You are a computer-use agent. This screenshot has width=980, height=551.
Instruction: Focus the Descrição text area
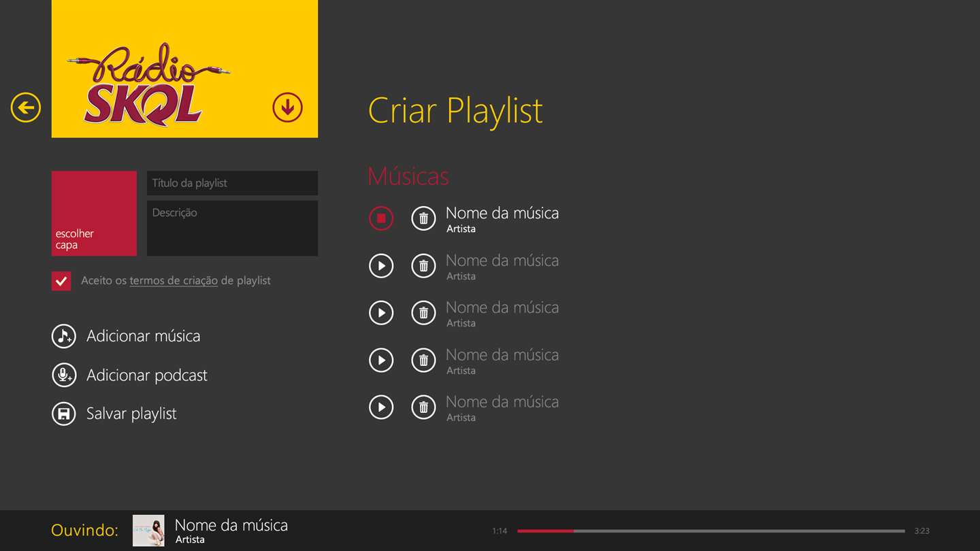tap(232, 228)
